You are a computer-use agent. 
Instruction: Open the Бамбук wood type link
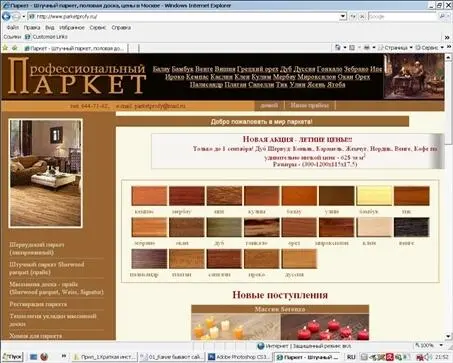point(182,69)
